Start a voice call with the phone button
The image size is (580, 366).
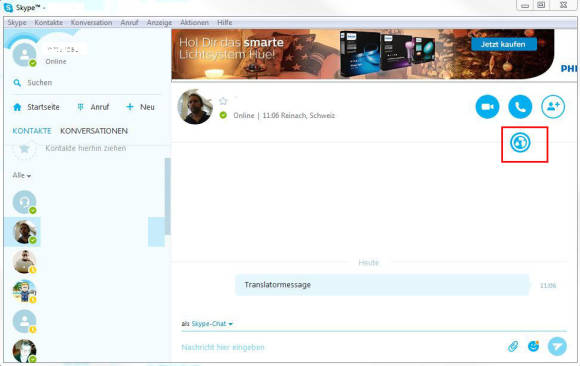(520, 107)
